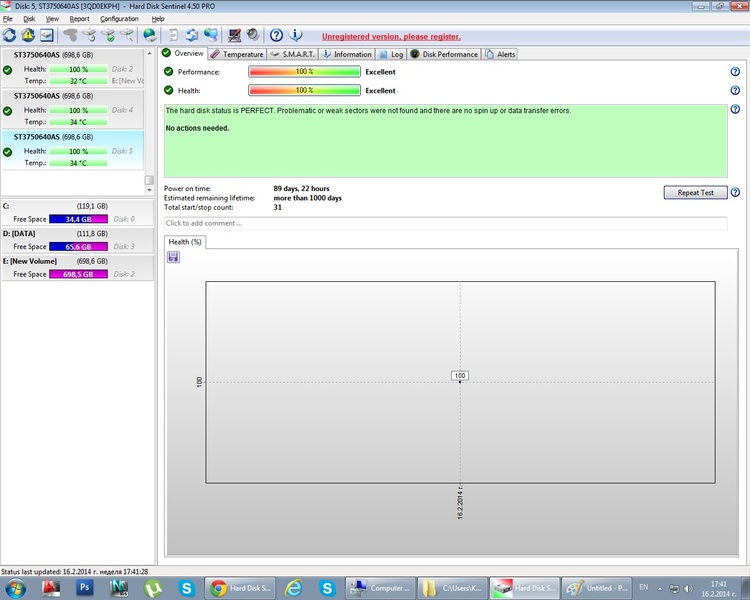
Task: Click the network computers toolbar icon
Action: click(210, 35)
